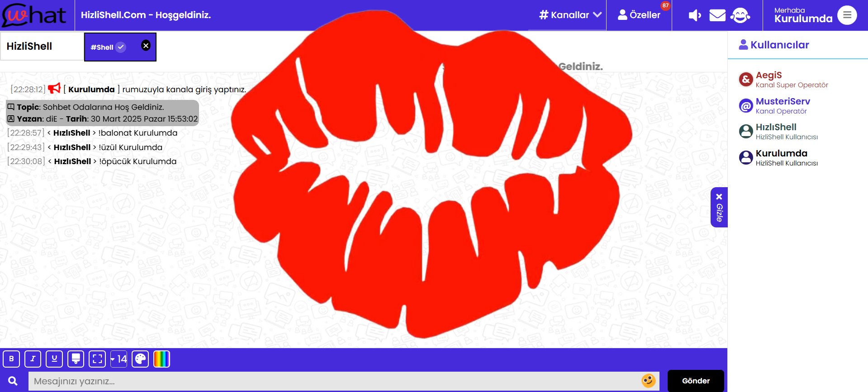
Task: Open the Kanallar channels dropdown
Action: (x=570, y=15)
